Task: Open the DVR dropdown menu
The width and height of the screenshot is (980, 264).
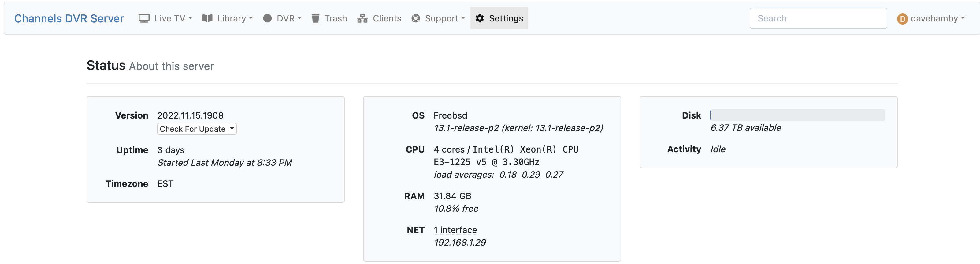Action: [289, 18]
